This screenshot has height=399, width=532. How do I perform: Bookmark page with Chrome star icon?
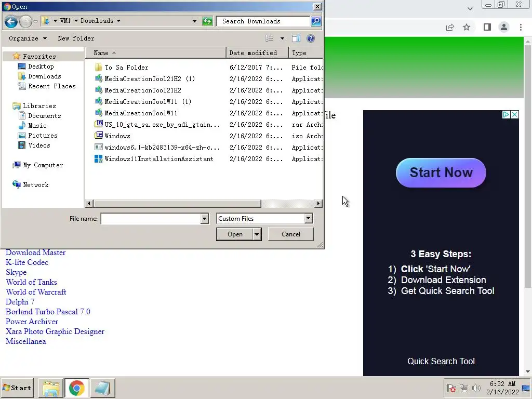coord(467,27)
